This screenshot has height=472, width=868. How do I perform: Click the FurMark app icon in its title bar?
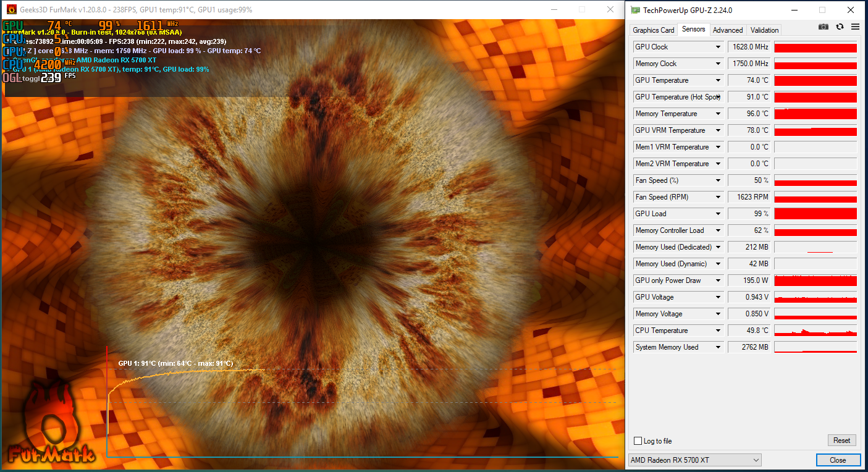click(x=11, y=10)
